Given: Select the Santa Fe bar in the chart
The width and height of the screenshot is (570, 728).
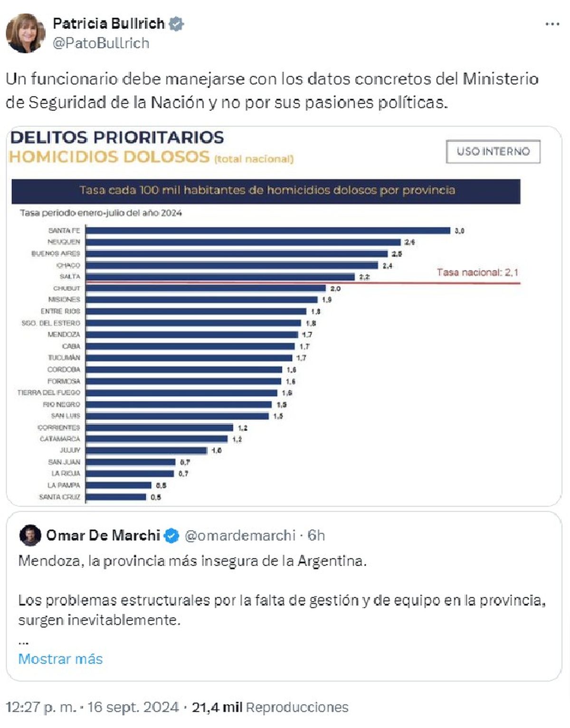Looking at the screenshot, I should [x=266, y=230].
